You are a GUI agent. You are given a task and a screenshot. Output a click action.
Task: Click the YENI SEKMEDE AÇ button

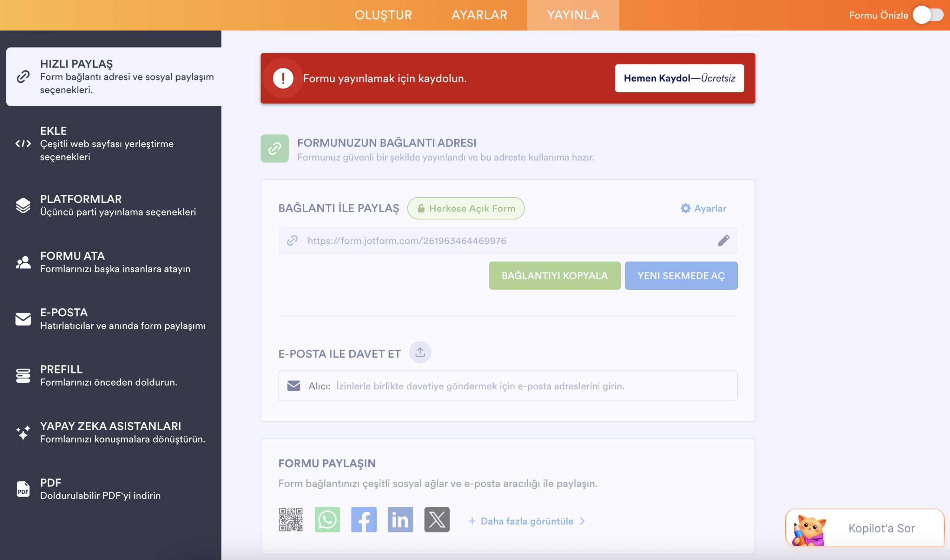coord(681,276)
